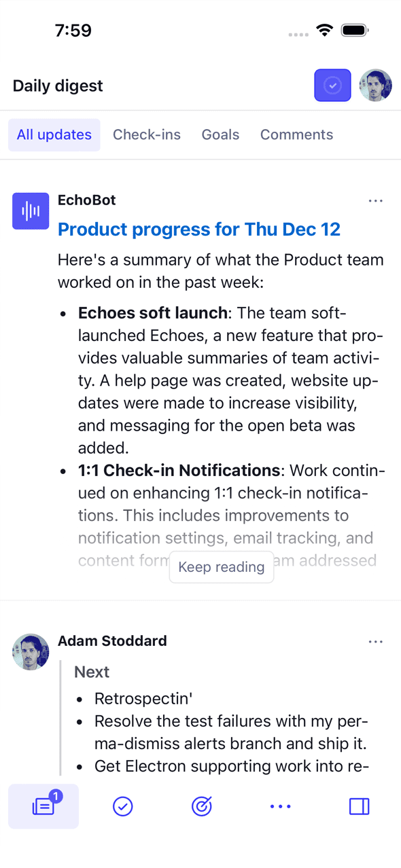Select the Goals tab
This screenshot has height=868, width=401.
point(220,134)
